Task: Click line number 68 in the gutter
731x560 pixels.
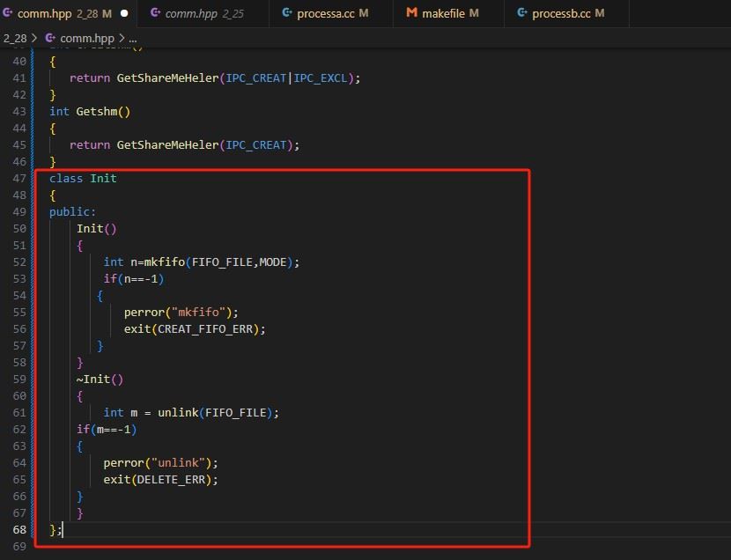Action: pos(19,530)
